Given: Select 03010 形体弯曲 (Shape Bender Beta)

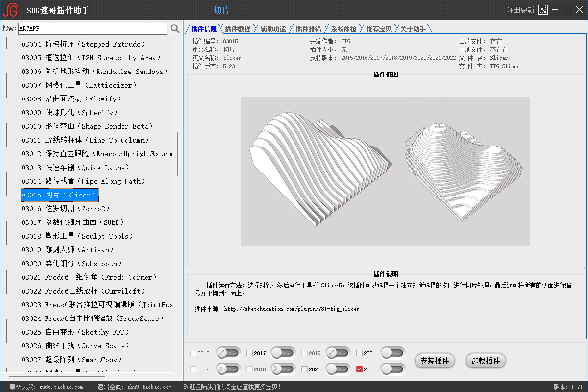Looking at the screenshot, I should (x=87, y=126).
